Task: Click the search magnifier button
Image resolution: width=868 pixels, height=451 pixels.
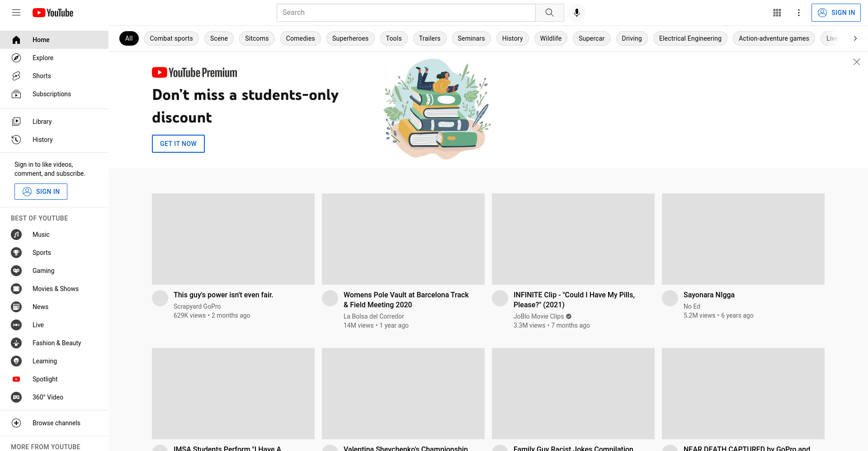Action: pyautogui.click(x=549, y=13)
